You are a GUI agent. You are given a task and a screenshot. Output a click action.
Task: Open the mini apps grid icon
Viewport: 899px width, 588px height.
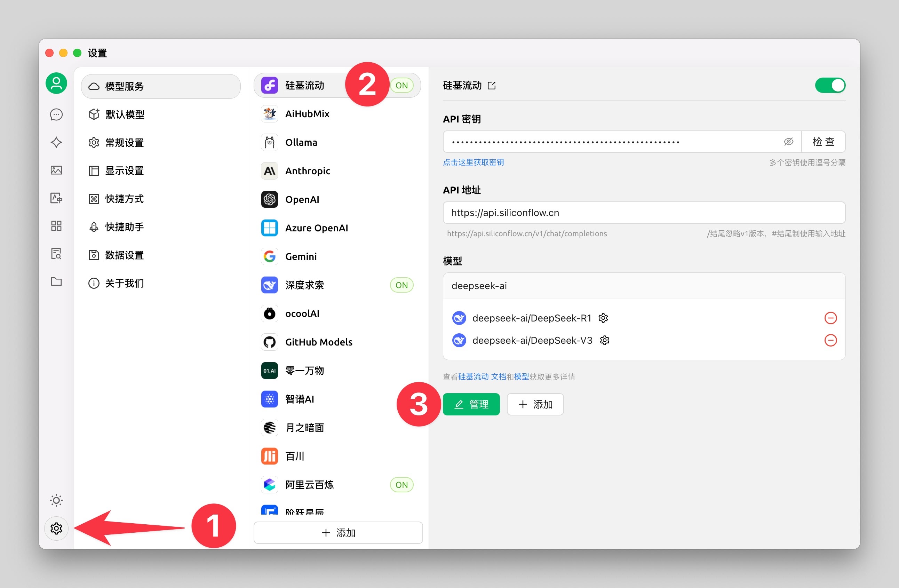click(x=56, y=226)
